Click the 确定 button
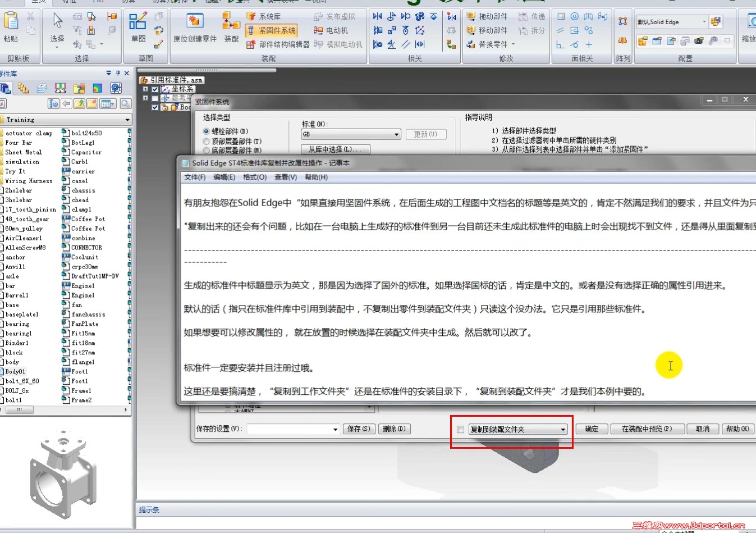Screen dimensions: 756x533 point(592,429)
